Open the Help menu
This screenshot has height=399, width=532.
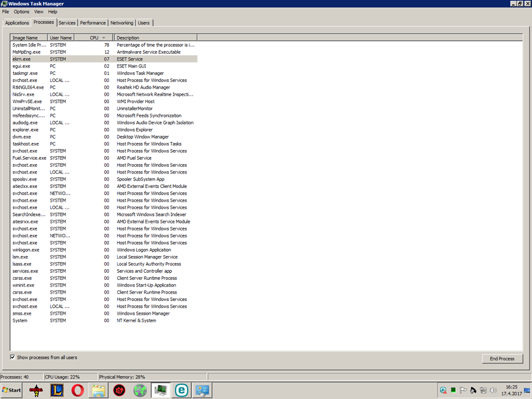[53, 12]
